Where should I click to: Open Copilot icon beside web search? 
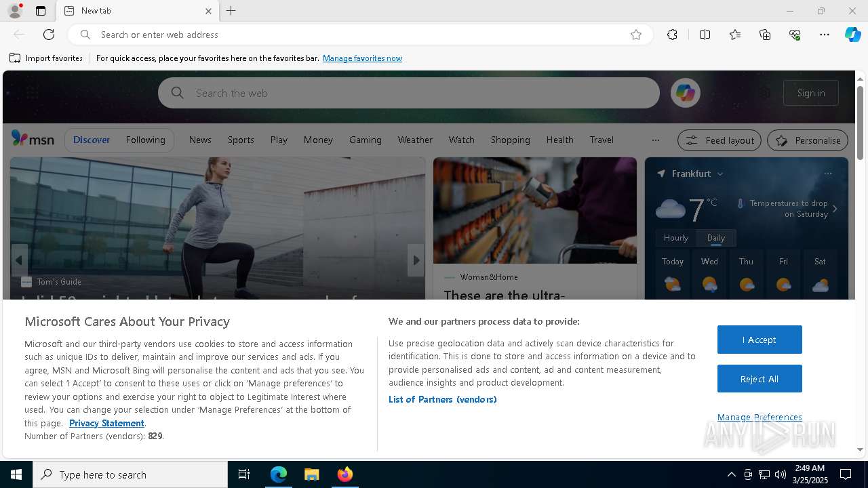point(685,93)
